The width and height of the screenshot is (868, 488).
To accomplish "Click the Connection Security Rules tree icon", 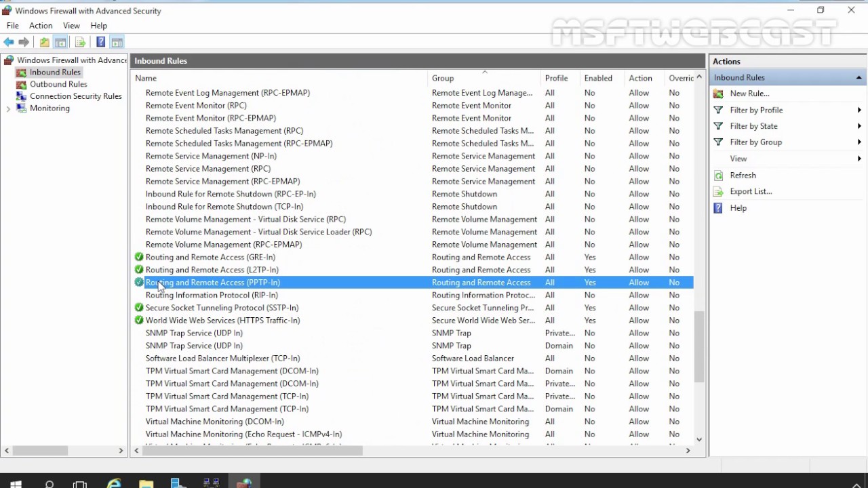I will [x=21, y=96].
